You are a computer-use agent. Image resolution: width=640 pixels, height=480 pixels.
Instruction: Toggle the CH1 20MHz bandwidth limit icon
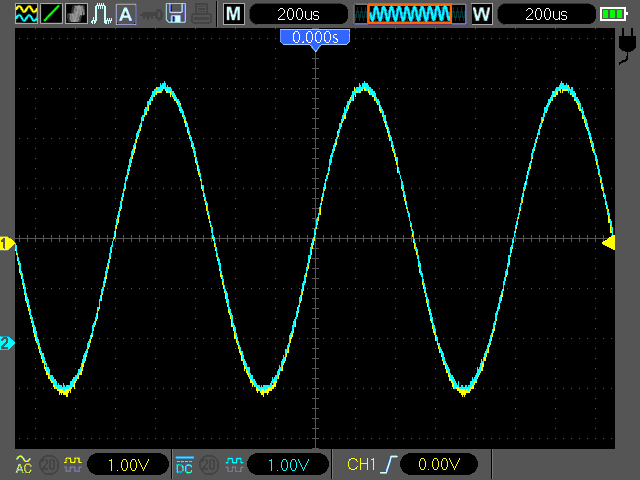pyautogui.click(x=48, y=464)
